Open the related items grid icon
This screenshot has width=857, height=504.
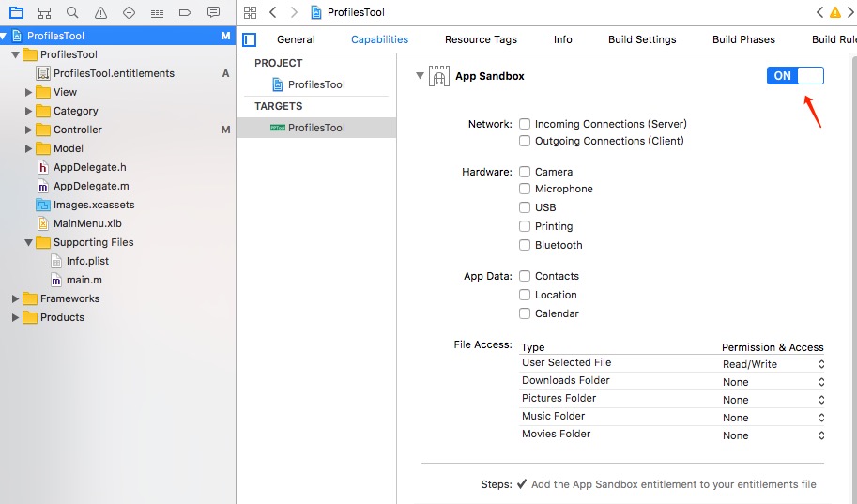[250, 12]
